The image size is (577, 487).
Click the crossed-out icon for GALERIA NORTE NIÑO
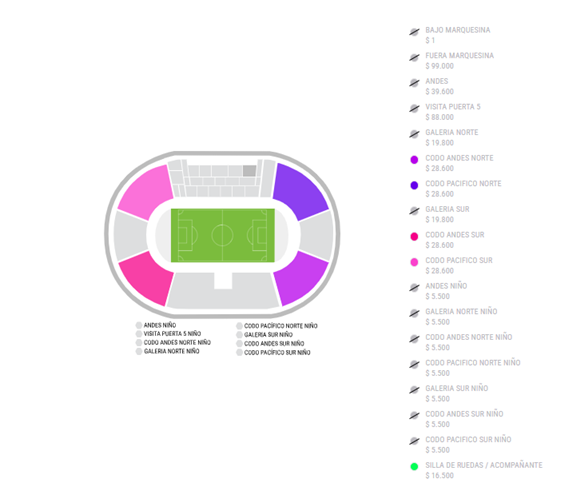pyautogui.click(x=414, y=314)
